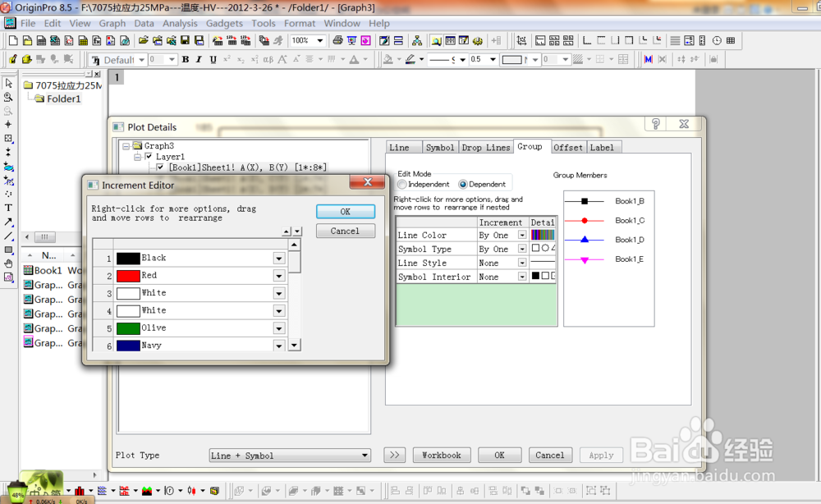Select Folder1 in Project Explorer

(x=63, y=99)
